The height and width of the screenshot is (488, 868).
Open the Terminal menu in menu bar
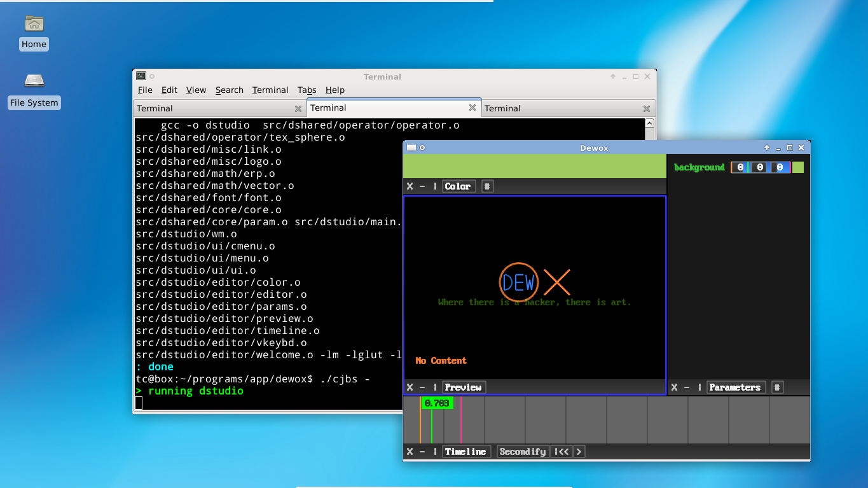click(x=270, y=90)
